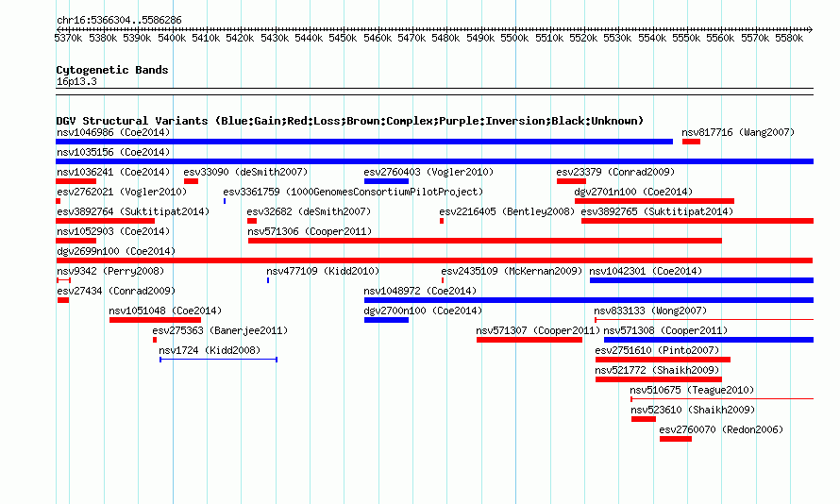Select nsv833133 (Wong2007) label
840x504 pixels.
650,311
